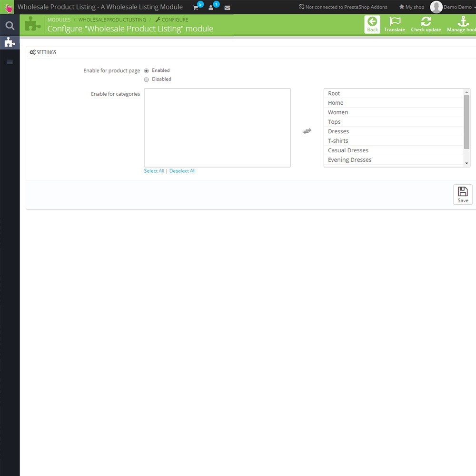The width and height of the screenshot is (476, 476).
Task: Click the PrestaShop hand logo icon
Action: [x=8, y=7]
